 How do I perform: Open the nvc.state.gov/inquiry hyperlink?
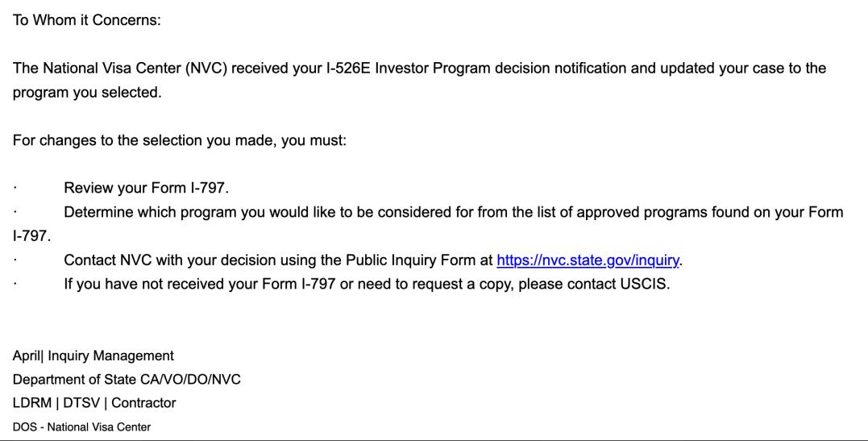point(588,260)
